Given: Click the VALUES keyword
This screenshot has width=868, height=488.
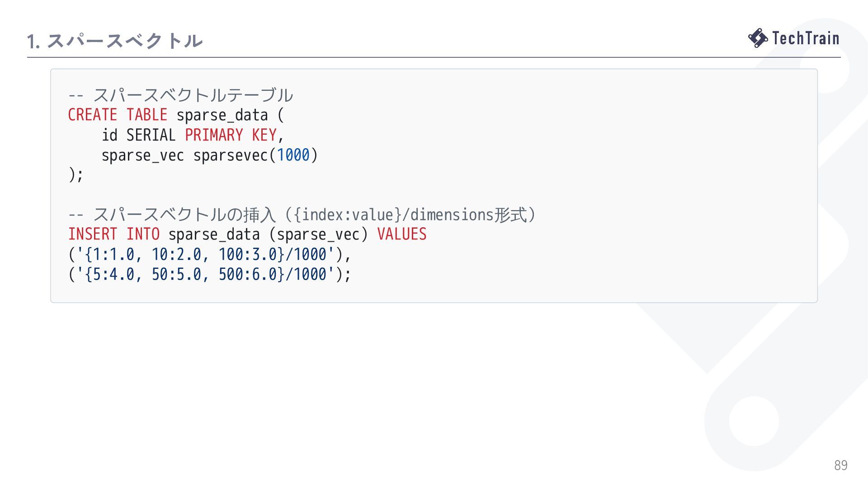Looking at the screenshot, I should tap(402, 235).
